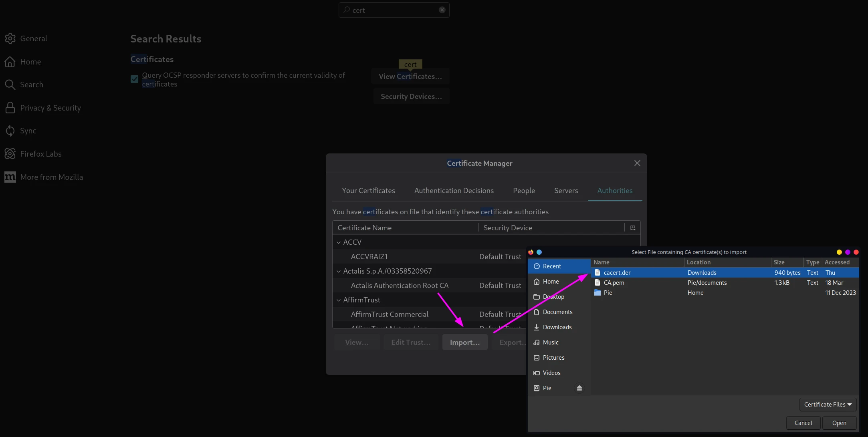Select Downloads folder in file chooser sidebar
868x437 pixels.
(557, 327)
